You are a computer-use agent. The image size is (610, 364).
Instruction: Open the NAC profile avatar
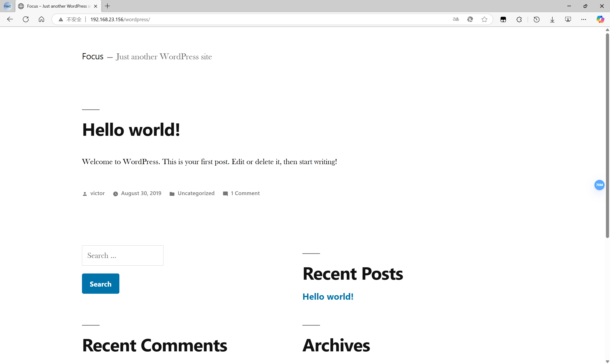click(x=8, y=6)
